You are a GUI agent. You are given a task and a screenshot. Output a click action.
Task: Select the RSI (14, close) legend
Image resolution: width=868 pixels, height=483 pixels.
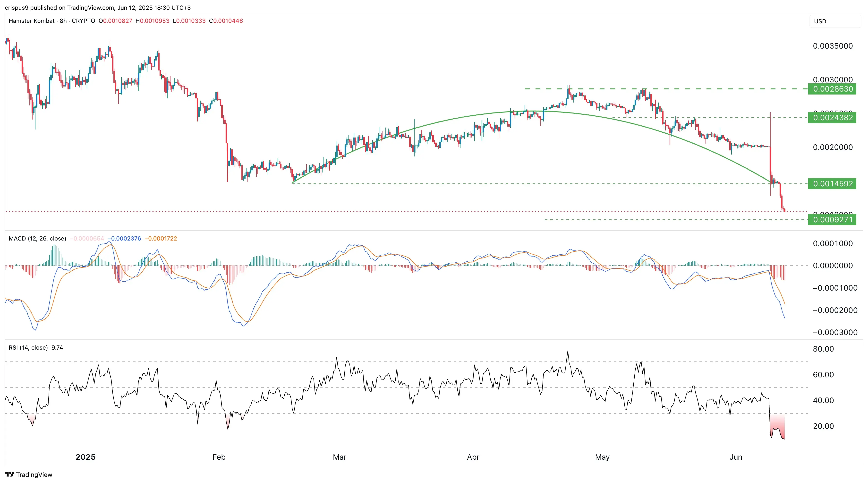28,347
